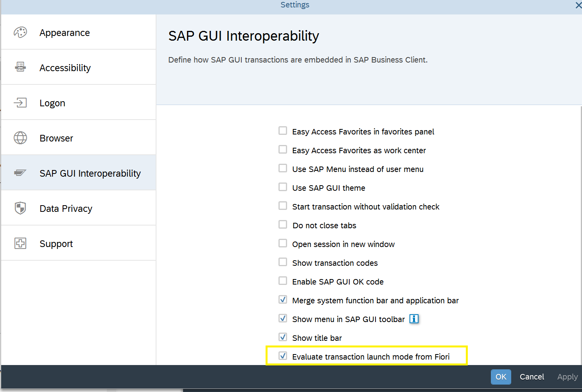The width and height of the screenshot is (582, 392).
Task: Tick Do not close tabs
Action: coord(283,225)
